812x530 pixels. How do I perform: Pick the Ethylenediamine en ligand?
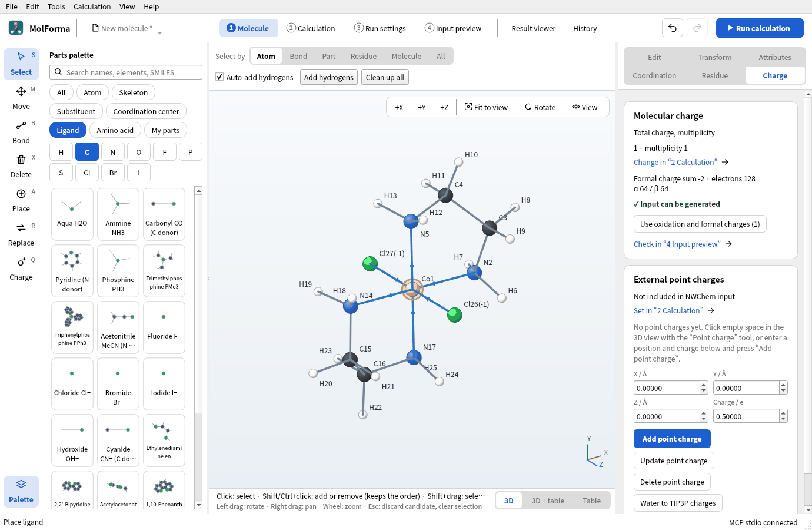click(x=164, y=439)
